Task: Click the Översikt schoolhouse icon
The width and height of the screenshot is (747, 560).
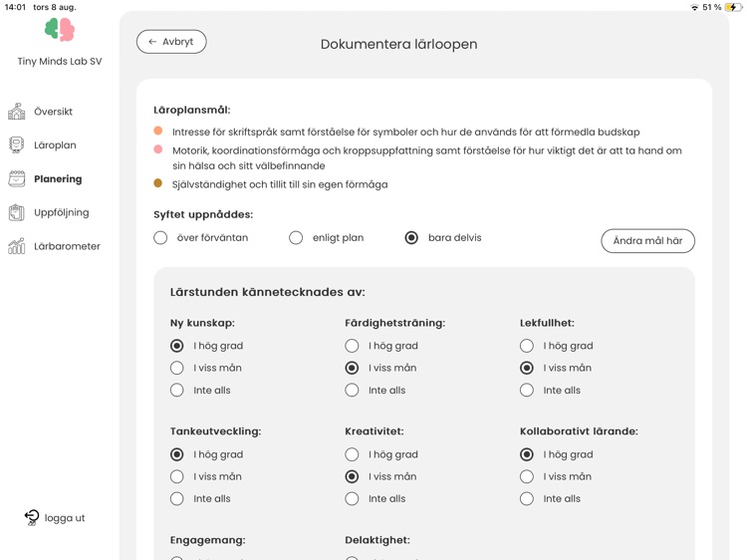Action: (x=17, y=112)
